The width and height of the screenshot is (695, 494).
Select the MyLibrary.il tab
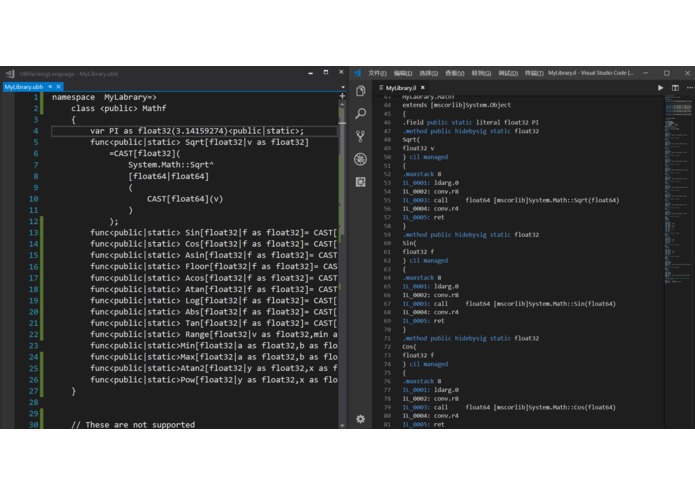(x=401, y=88)
